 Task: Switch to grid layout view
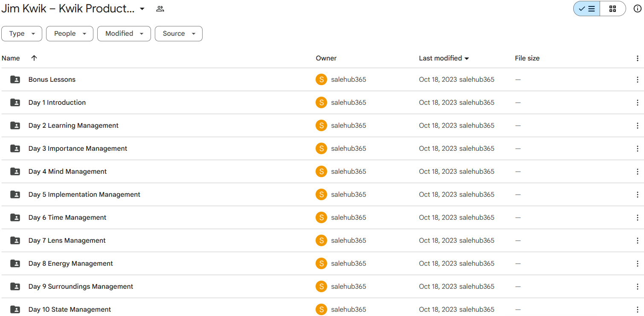click(x=612, y=9)
